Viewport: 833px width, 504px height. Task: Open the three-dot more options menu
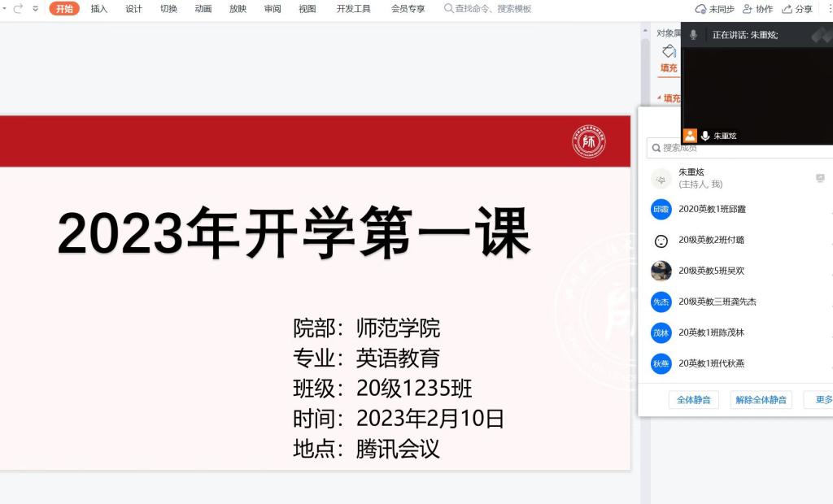(830, 9)
